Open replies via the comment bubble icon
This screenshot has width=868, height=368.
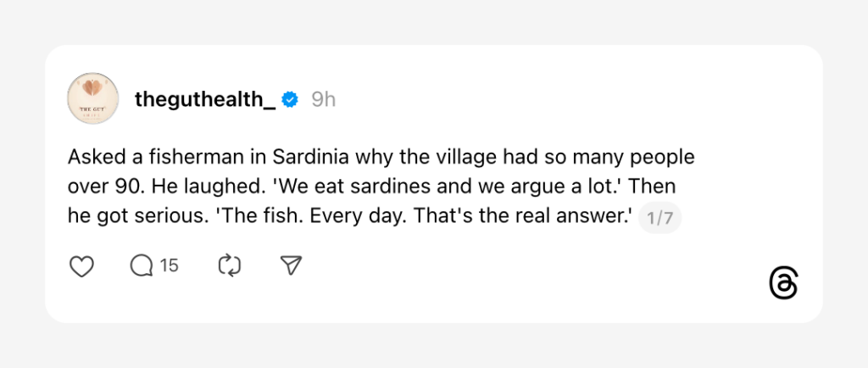[141, 266]
